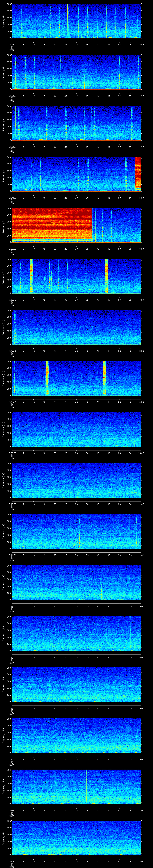The image size is (153, 868).
Task: Click the 10:07:00 start time label
Action: (x=12, y=351)
